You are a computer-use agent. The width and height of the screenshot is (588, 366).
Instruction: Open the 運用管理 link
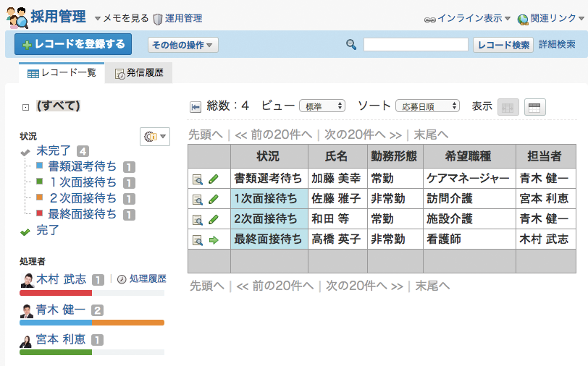(183, 18)
